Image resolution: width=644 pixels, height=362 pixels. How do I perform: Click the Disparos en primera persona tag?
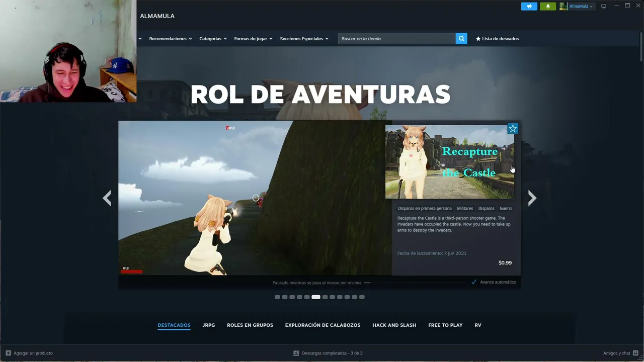(x=425, y=208)
